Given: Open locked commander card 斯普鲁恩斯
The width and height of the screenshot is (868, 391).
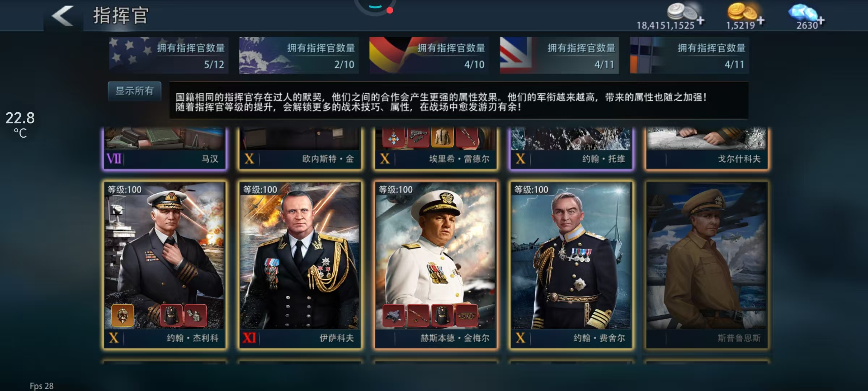Looking at the screenshot, I should pyautogui.click(x=707, y=265).
